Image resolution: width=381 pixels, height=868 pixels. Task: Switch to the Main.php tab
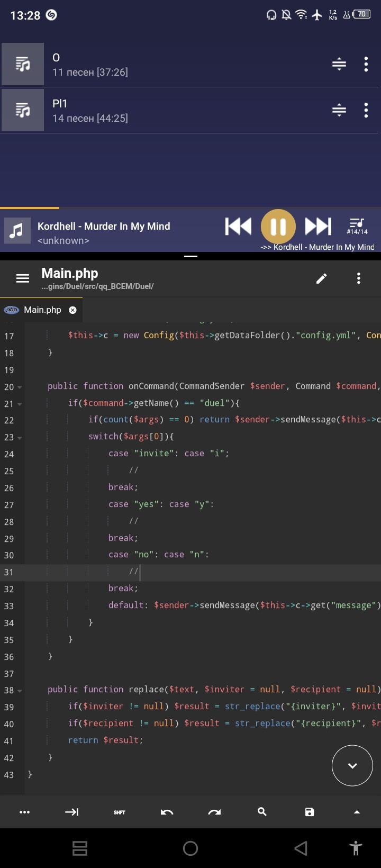42,310
